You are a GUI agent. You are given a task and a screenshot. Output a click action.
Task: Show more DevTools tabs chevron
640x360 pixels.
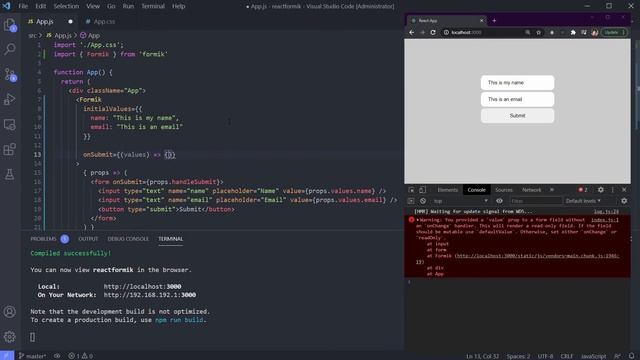tap(552, 190)
